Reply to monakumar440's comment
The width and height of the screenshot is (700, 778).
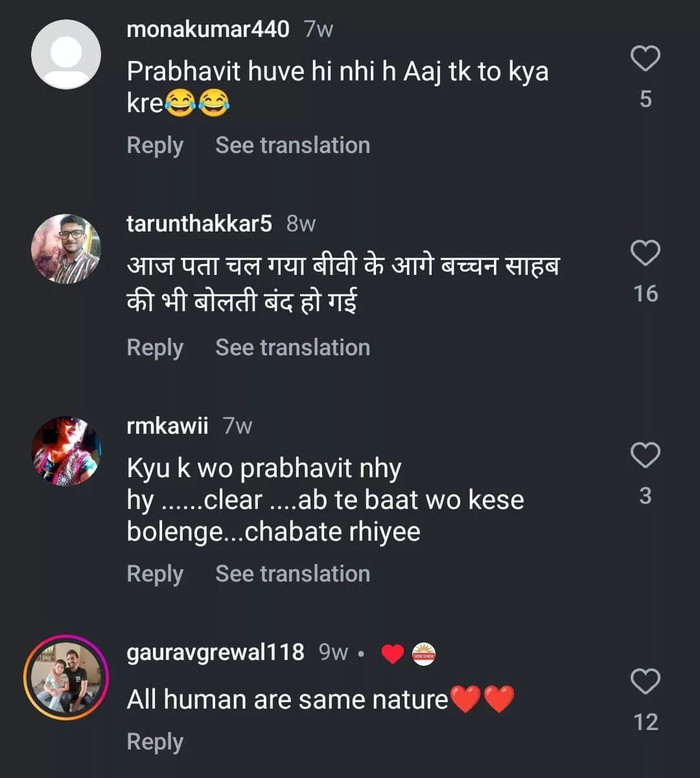click(155, 145)
